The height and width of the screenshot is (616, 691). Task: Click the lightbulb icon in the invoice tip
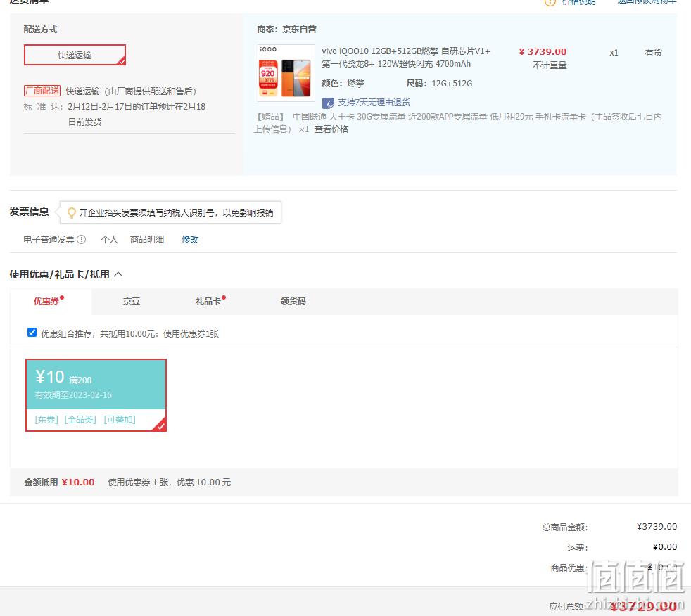point(71,213)
